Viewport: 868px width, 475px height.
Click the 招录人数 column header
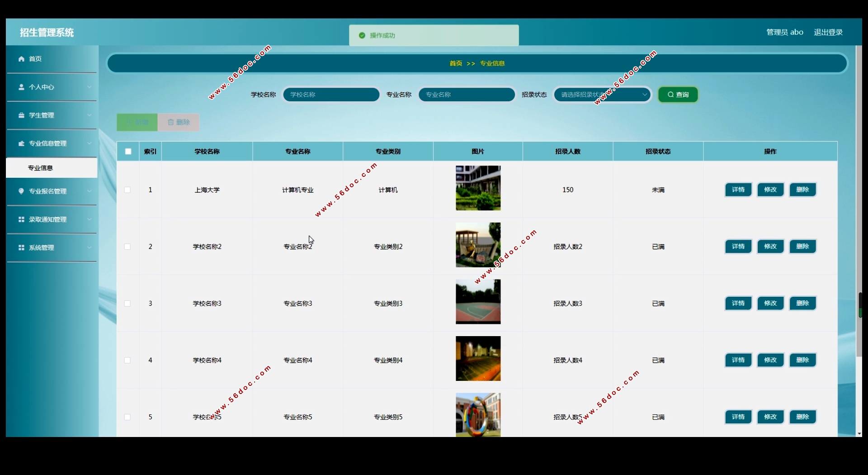click(x=568, y=152)
